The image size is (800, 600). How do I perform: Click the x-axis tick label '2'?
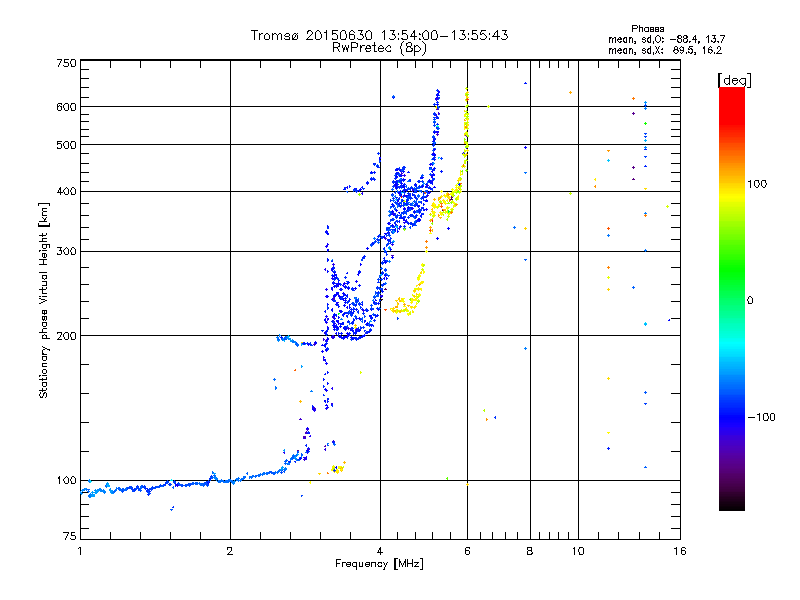(x=230, y=551)
